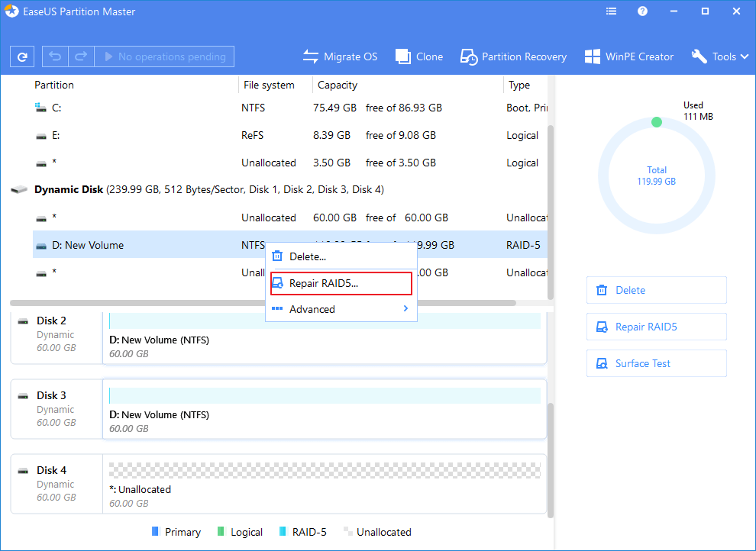The image size is (756, 551).
Task: Click the Surface Test button
Action: click(x=656, y=363)
